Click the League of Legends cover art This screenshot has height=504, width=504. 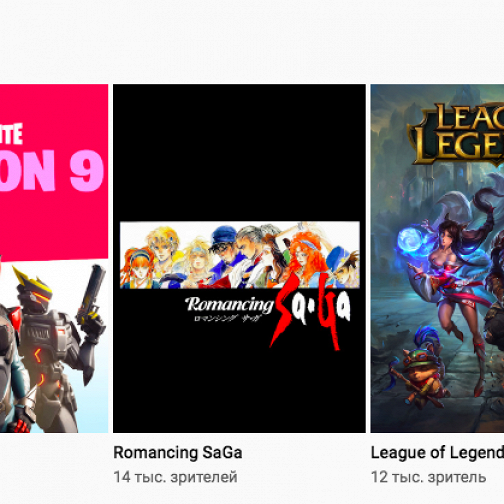(x=437, y=258)
